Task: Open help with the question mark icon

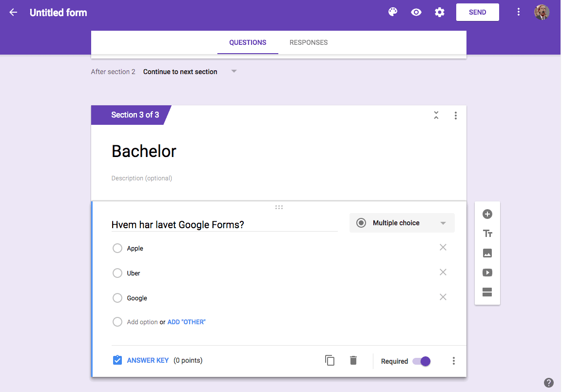Action: (x=549, y=383)
